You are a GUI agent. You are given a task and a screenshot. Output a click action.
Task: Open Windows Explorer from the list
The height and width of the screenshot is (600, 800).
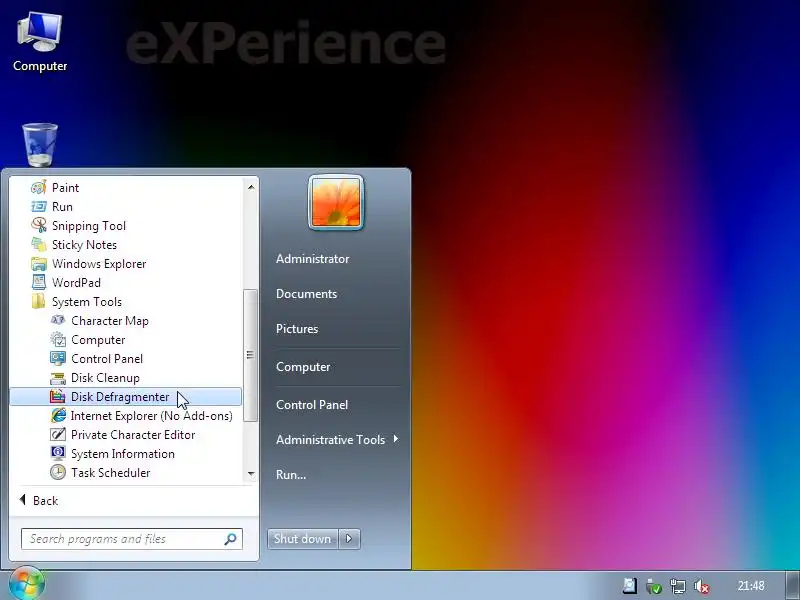126,264
